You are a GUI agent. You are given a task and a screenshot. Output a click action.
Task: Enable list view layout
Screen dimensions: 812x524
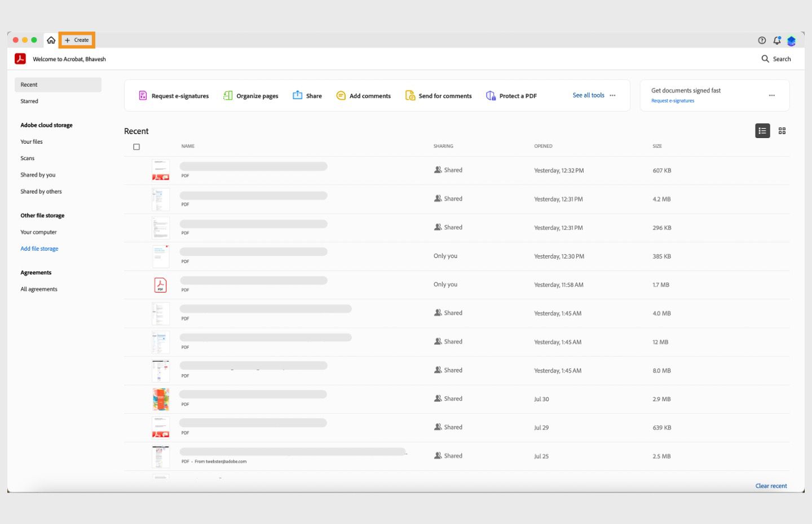762,131
